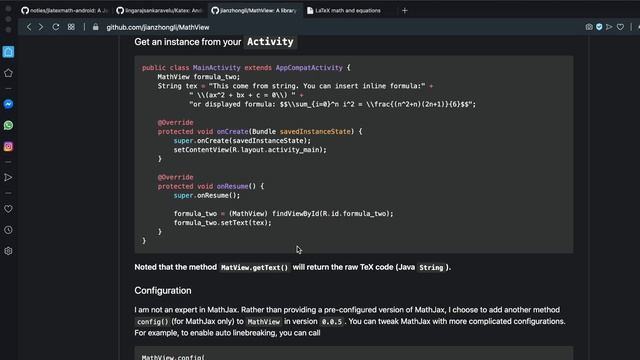Viewport: 640px width, 360px height.
Task: Click the send-to-flow arrow icon in address bar
Action: 609,27
